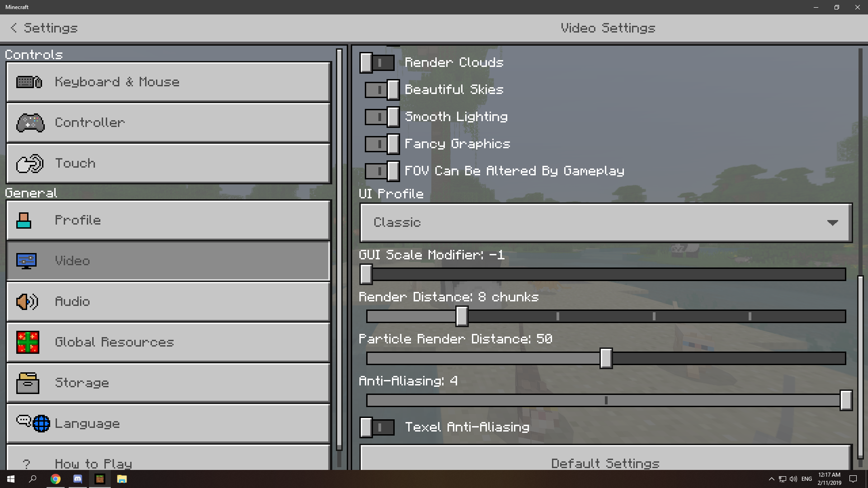Click the UI Profile dropdown arrow
The width and height of the screenshot is (868, 488).
point(832,222)
